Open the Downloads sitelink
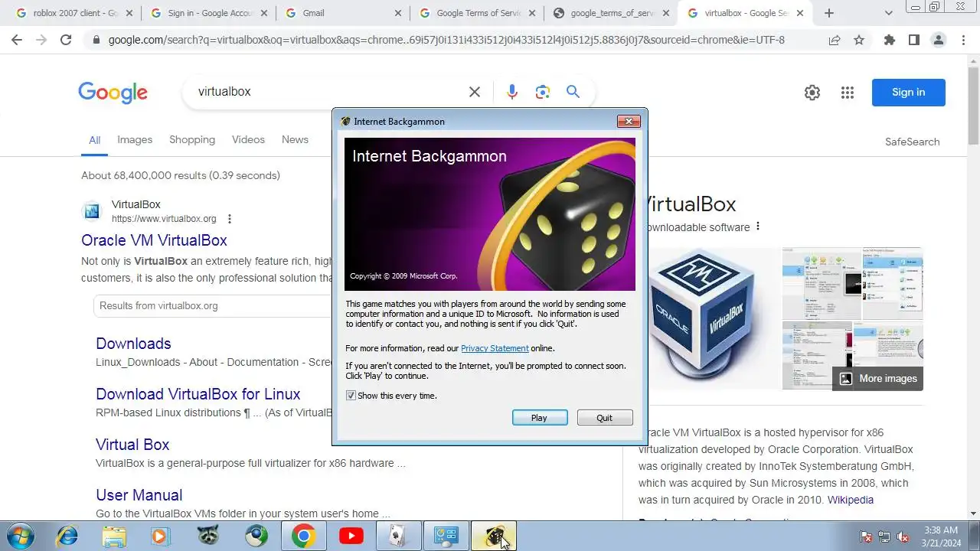The image size is (980, 551). click(x=133, y=344)
